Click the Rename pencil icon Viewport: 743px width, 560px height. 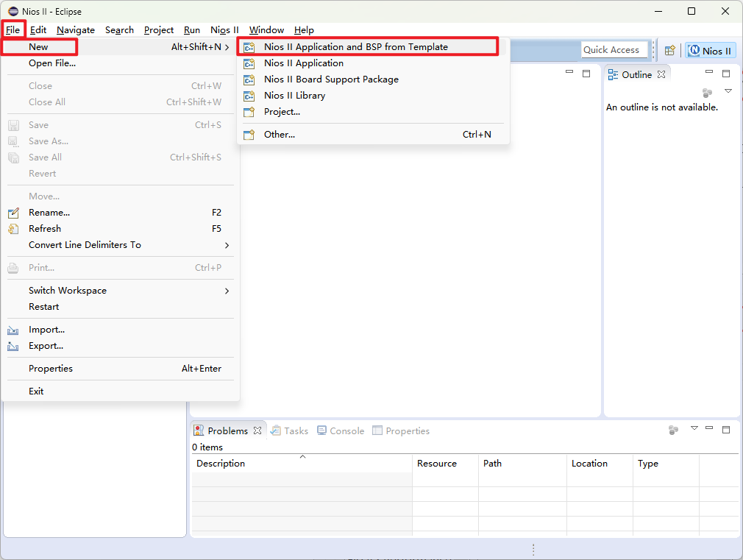pos(13,213)
